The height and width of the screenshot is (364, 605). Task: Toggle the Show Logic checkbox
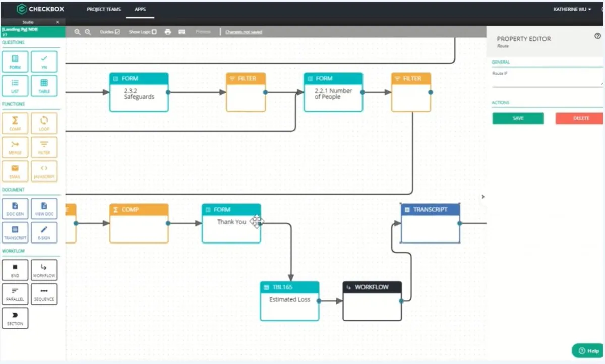[x=154, y=32]
